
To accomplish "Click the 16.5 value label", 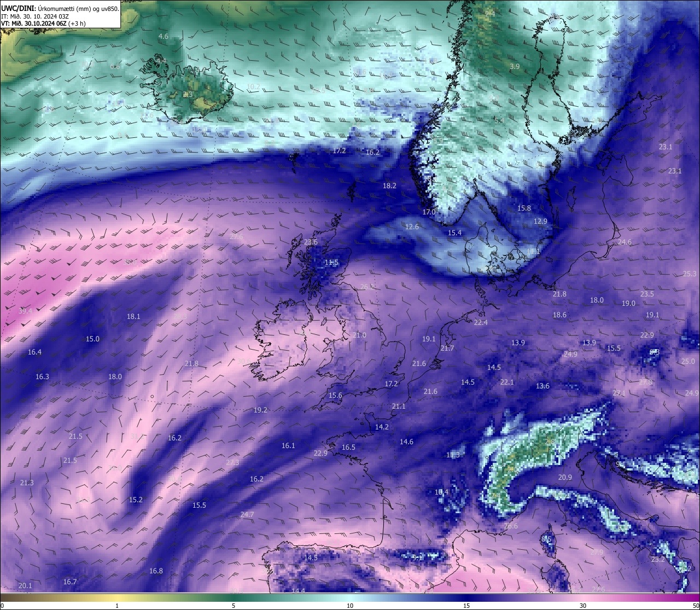I will (348, 447).
